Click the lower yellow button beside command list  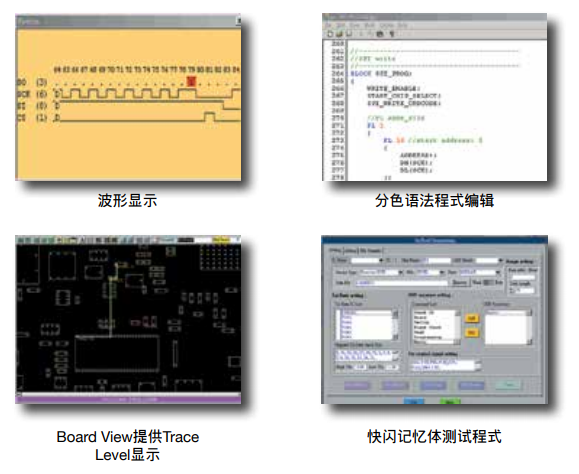471,333
